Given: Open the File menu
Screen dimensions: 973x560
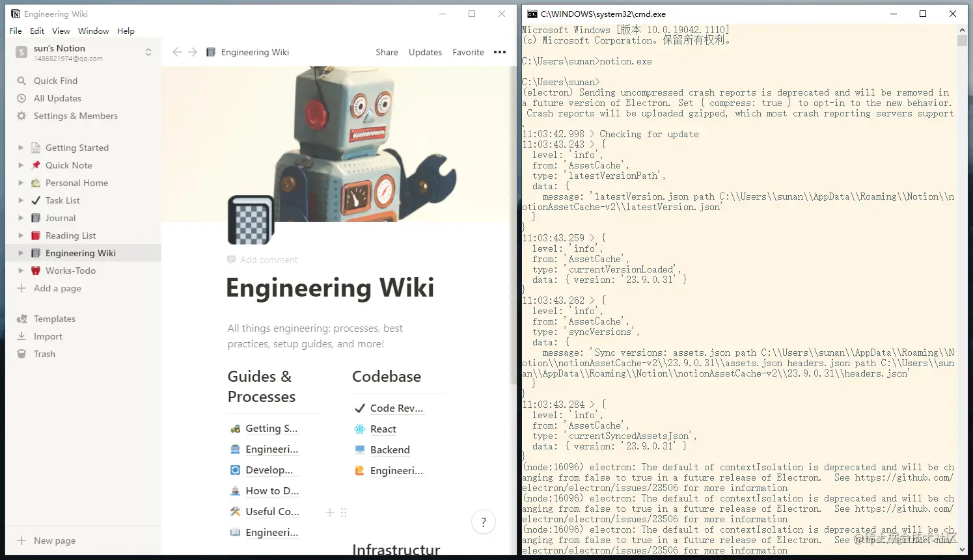Looking at the screenshot, I should coord(16,31).
